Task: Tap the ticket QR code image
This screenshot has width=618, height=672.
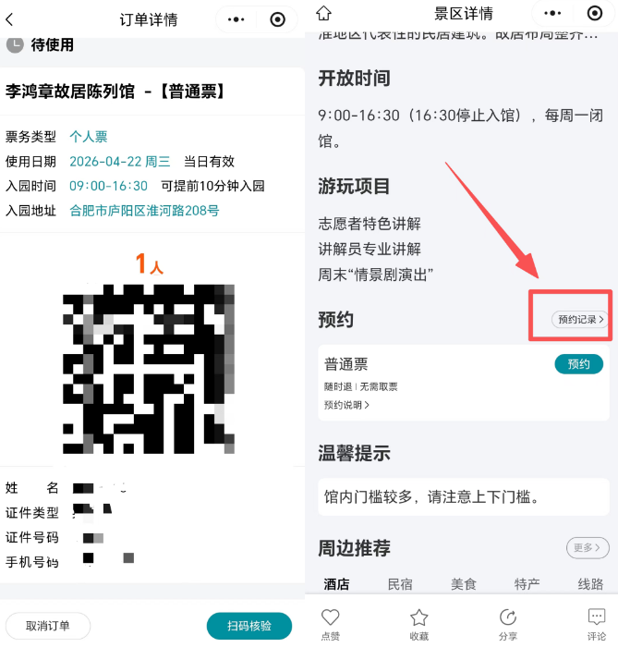Action: (x=149, y=369)
